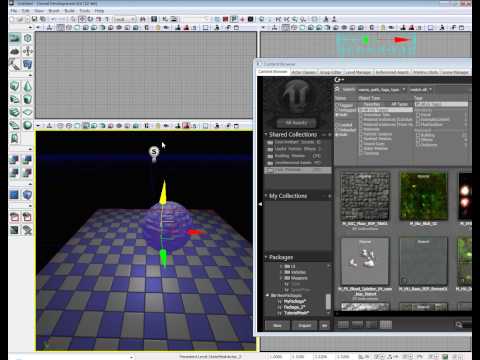The image size is (480, 360).
Task: Select Camera Mode in the left toolbox
Action: pyautogui.click(x=15, y=39)
